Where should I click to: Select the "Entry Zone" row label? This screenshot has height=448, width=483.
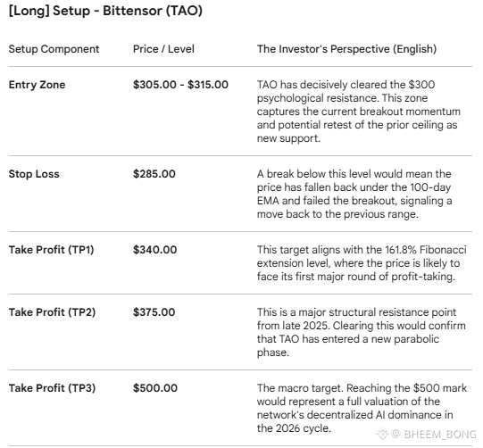click(x=37, y=85)
